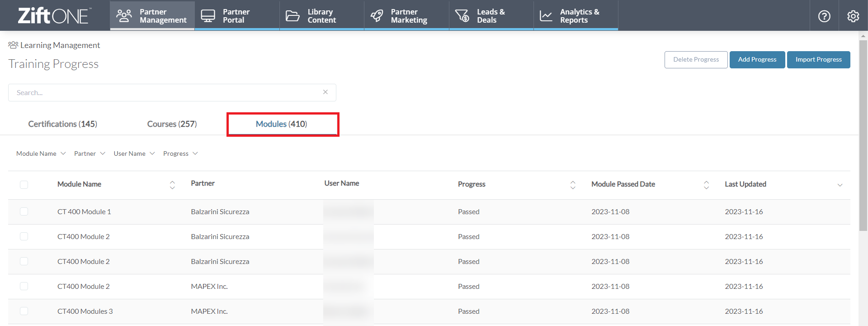The width and height of the screenshot is (868, 326).
Task: Click MAPEX Inc. in CT400 Modules 3 row
Action: tap(209, 312)
